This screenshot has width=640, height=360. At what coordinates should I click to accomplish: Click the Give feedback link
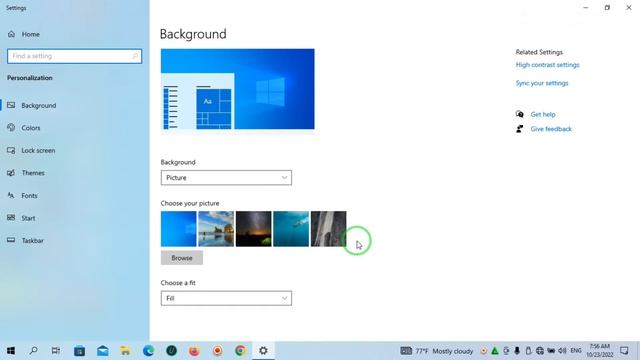551,129
